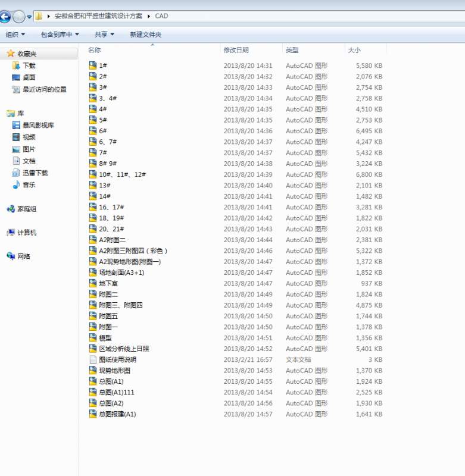
Task: Select 收藏夹 star icon in sidebar
Action: coord(11,54)
